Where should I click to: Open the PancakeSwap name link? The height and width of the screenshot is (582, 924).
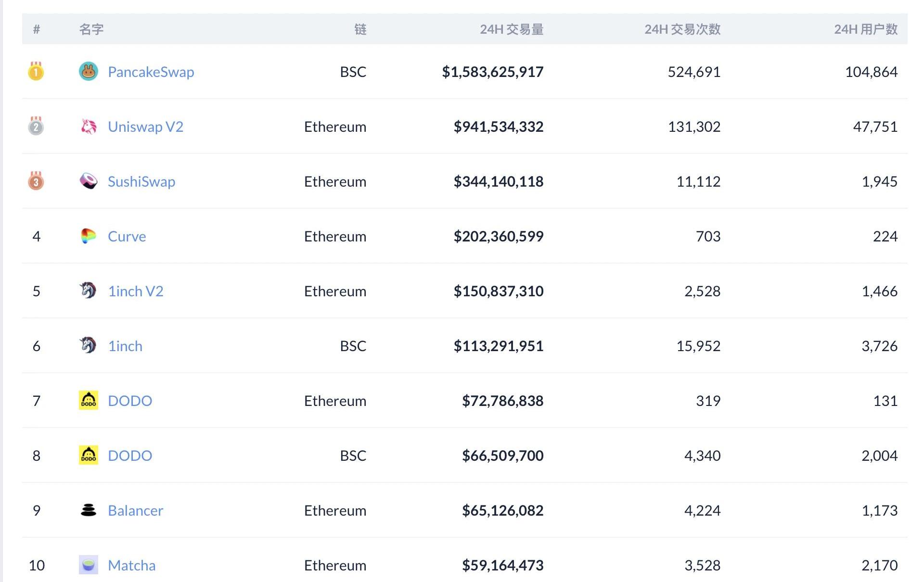click(x=151, y=72)
